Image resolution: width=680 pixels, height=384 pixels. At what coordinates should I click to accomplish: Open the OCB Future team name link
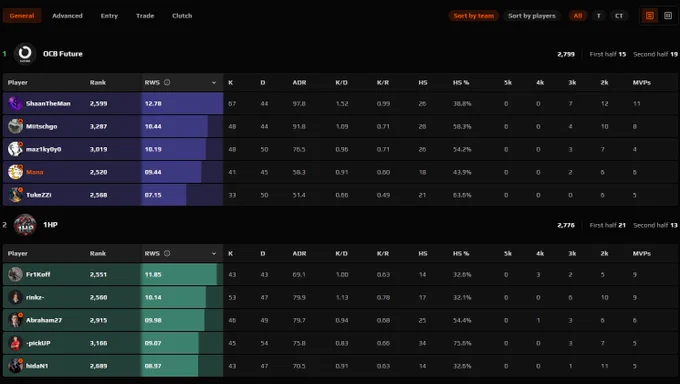point(62,54)
